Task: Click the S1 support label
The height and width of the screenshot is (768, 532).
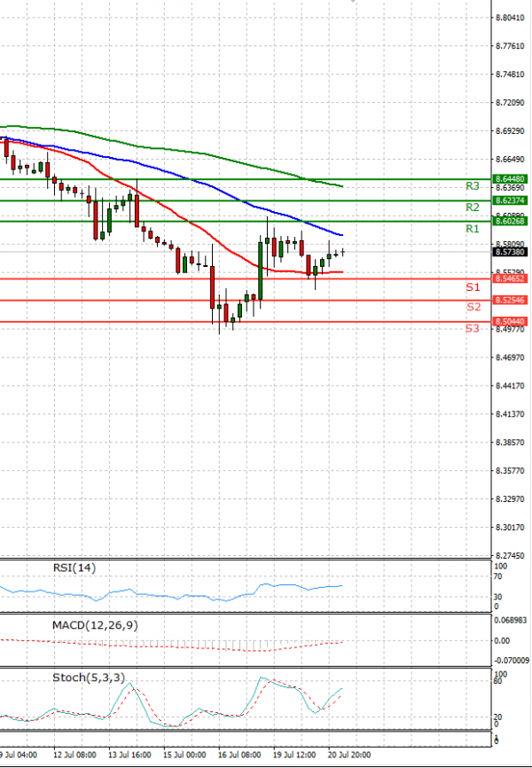Action: (x=473, y=287)
